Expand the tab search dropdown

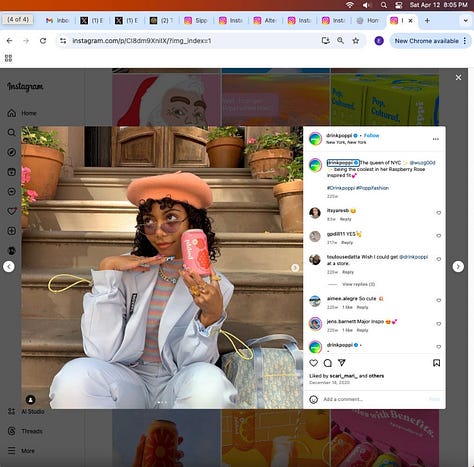tap(465, 21)
